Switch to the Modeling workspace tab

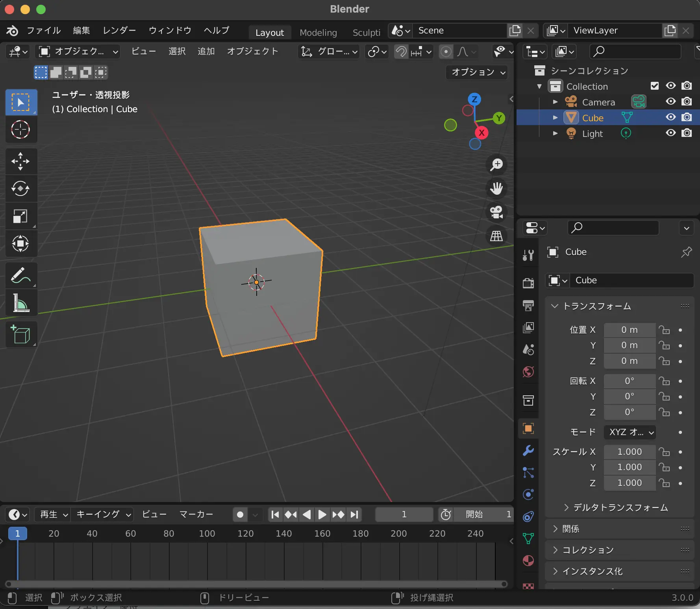(318, 32)
